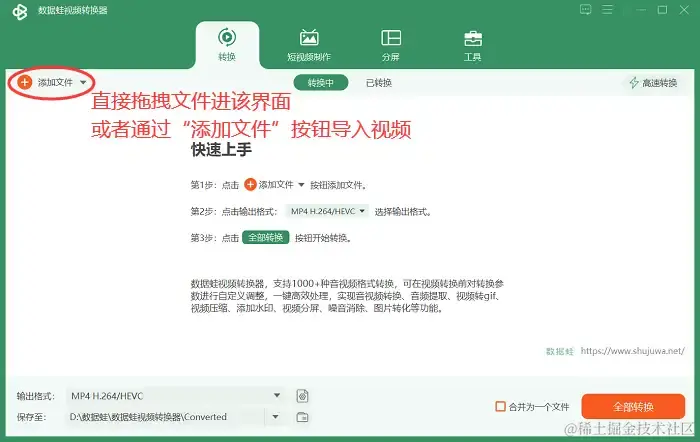
Task: Click the https://www.shujuwa.net/ link
Action: [x=632, y=351]
